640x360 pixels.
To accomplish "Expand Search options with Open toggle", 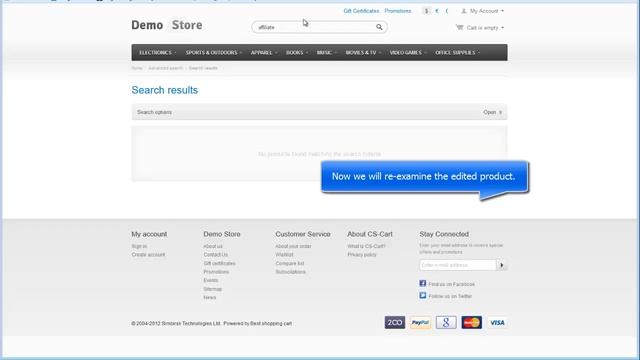I will pyautogui.click(x=493, y=112).
